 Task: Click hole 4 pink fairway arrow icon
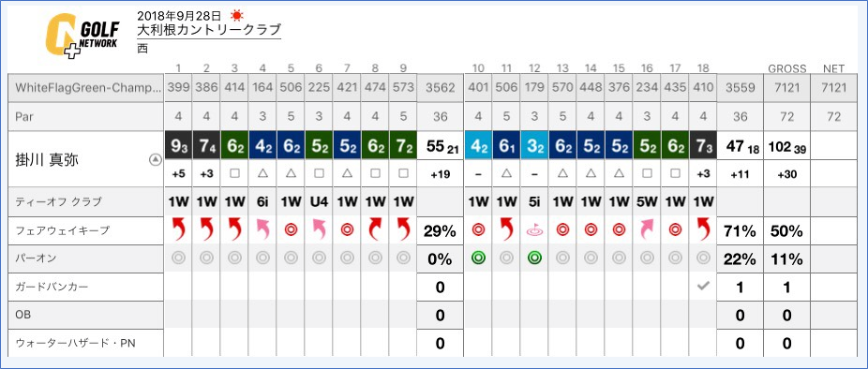263,229
